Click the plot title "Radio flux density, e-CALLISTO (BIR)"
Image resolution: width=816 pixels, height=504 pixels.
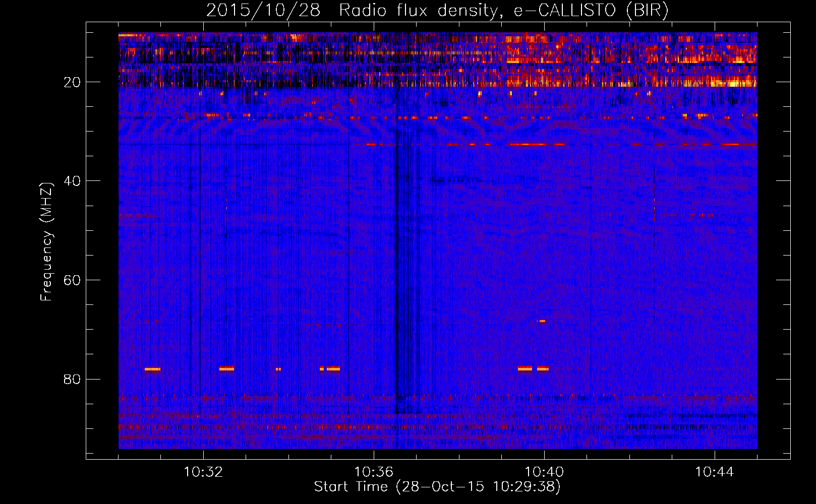[503, 10]
